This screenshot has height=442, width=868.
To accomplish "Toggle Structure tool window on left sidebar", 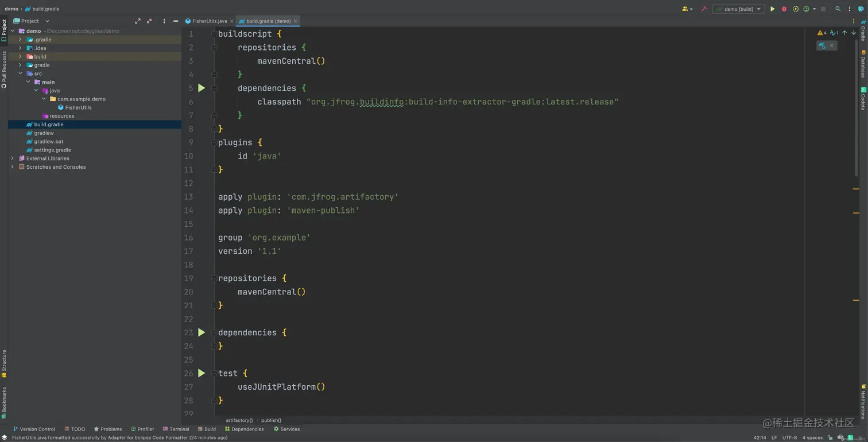I will pos(4,364).
